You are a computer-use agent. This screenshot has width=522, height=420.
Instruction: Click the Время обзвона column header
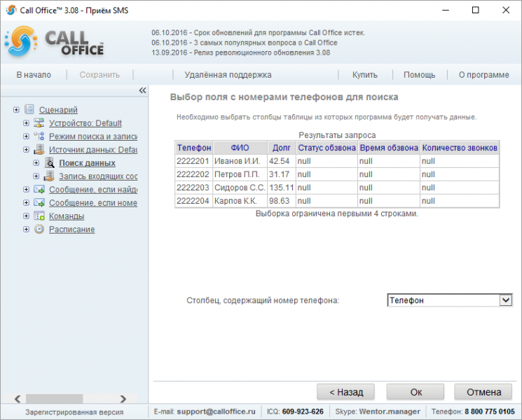(x=389, y=148)
